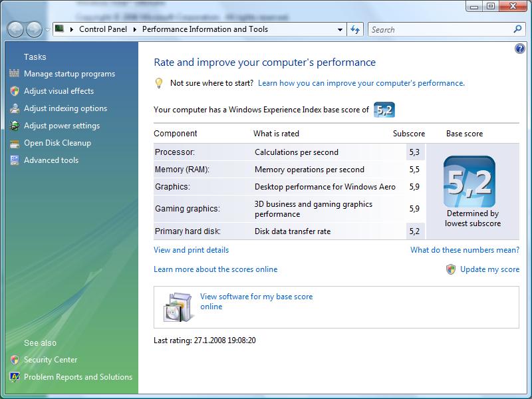532x399 pixels.
Task: Click the Processor subscore 5,3
Action: [414, 152]
